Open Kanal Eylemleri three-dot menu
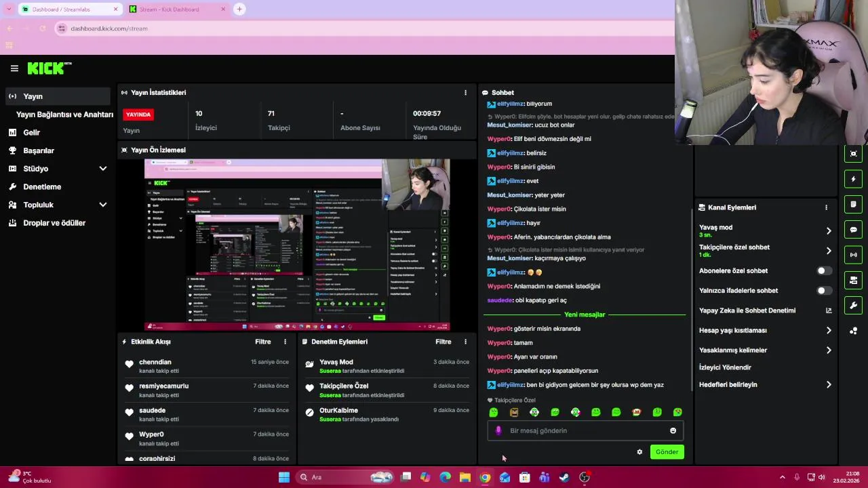The width and height of the screenshot is (868, 488). (826, 207)
